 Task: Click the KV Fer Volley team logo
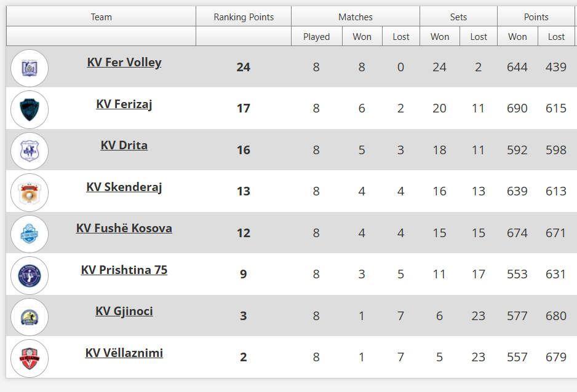coord(30,68)
